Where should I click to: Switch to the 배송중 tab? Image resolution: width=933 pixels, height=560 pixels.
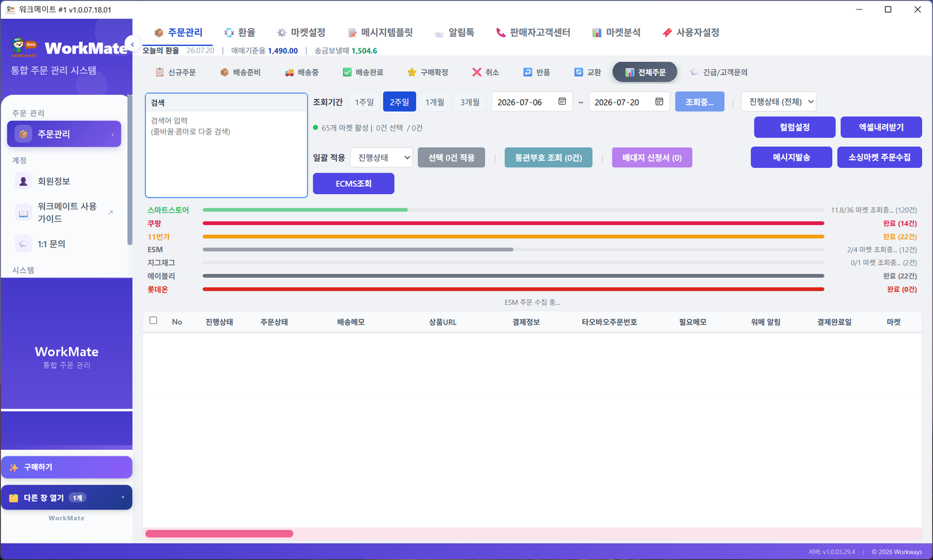(301, 72)
